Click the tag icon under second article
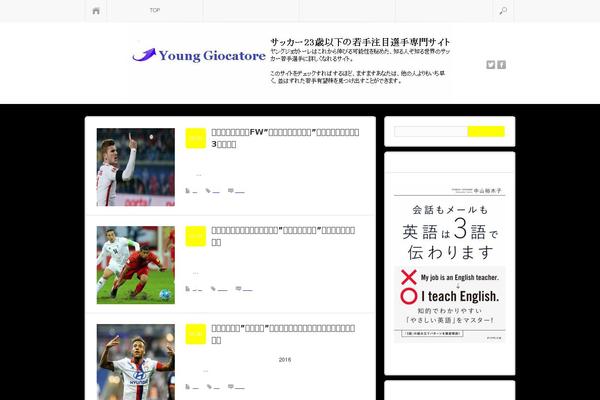Screen dimensions: 600x400 pos(214,289)
